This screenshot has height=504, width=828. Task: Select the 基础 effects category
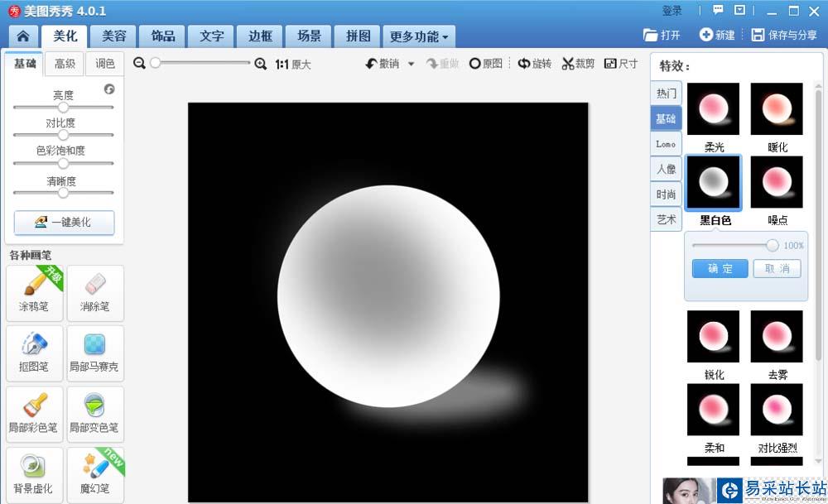pos(666,118)
